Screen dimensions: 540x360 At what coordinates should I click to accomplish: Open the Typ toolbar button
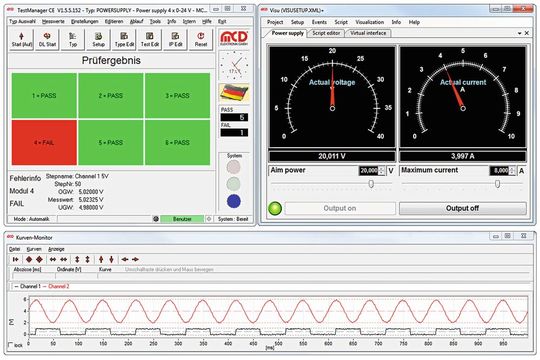pos(73,39)
